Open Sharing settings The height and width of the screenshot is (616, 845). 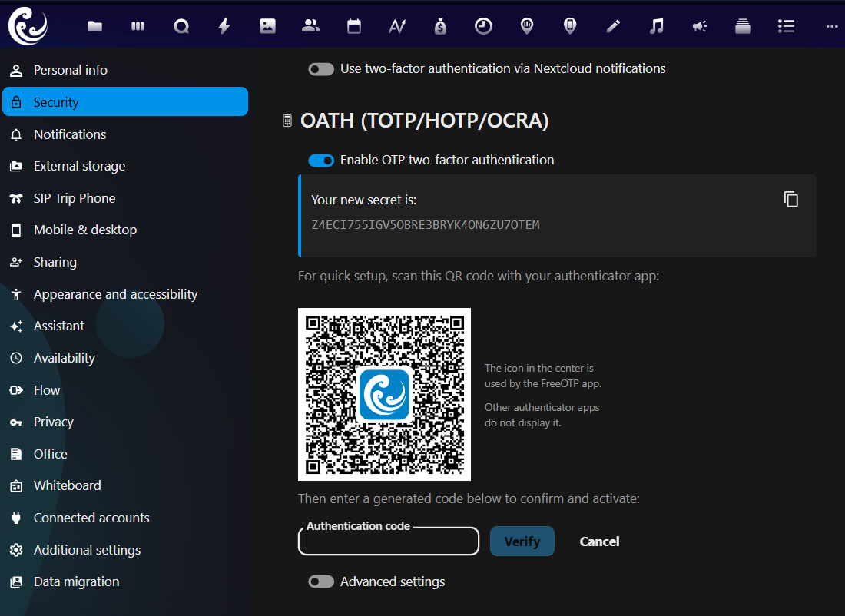click(125, 262)
